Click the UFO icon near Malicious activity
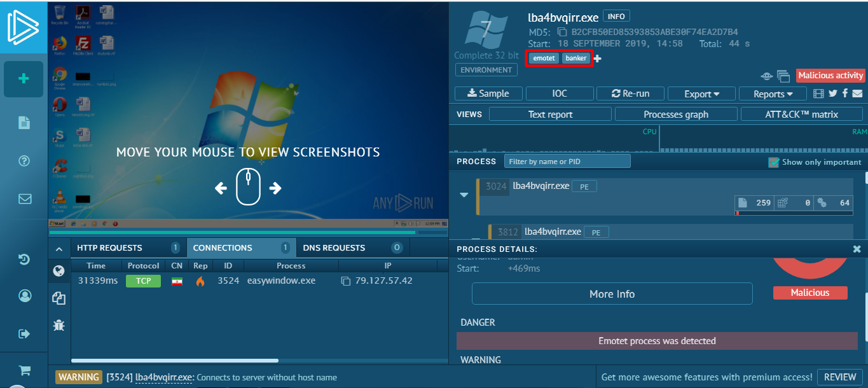 pos(767,76)
